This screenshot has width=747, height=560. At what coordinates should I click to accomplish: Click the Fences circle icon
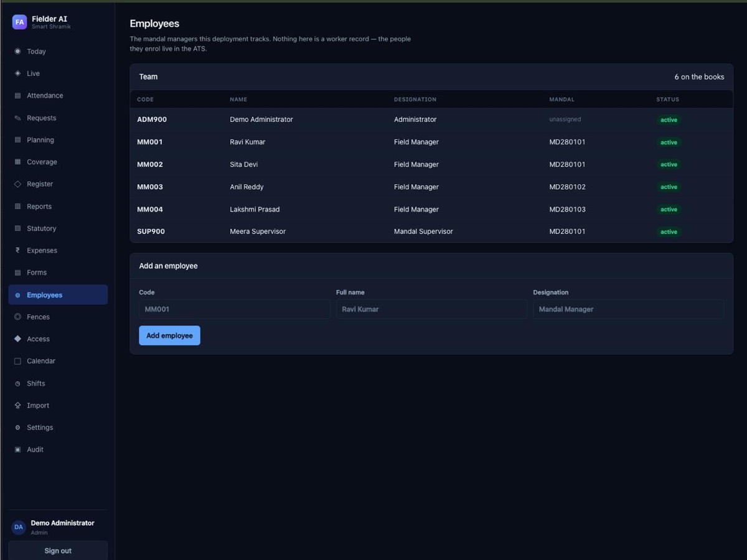pos(17,317)
